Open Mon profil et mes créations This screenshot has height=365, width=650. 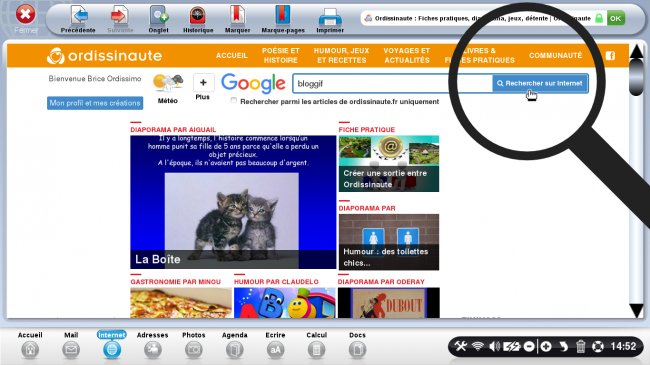tap(95, 103)
